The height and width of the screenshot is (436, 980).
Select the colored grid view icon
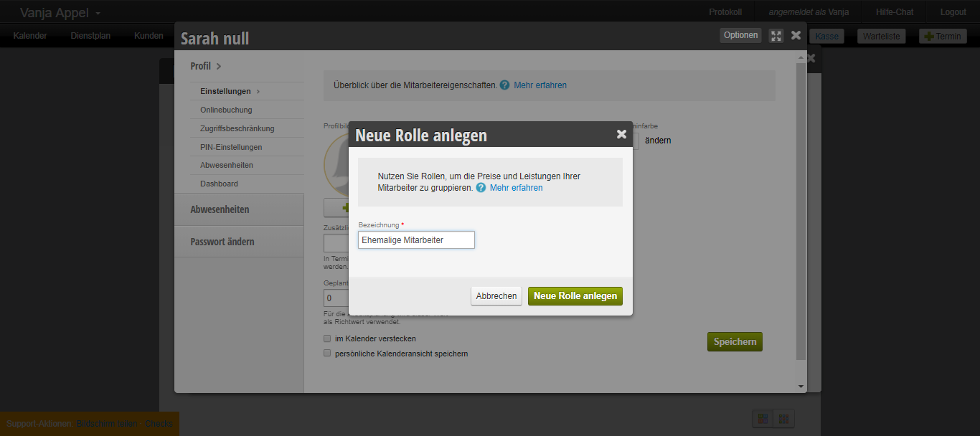tap(763, 418)
